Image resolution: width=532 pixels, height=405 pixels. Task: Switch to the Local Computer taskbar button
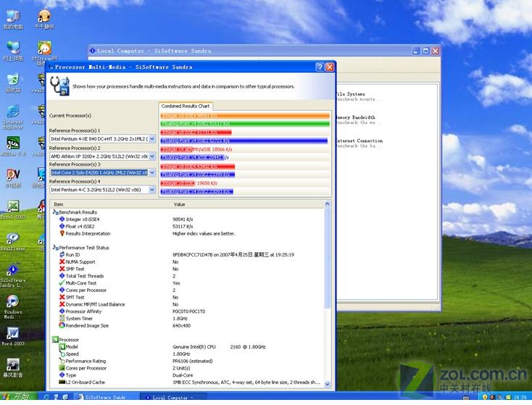[173, 397]
